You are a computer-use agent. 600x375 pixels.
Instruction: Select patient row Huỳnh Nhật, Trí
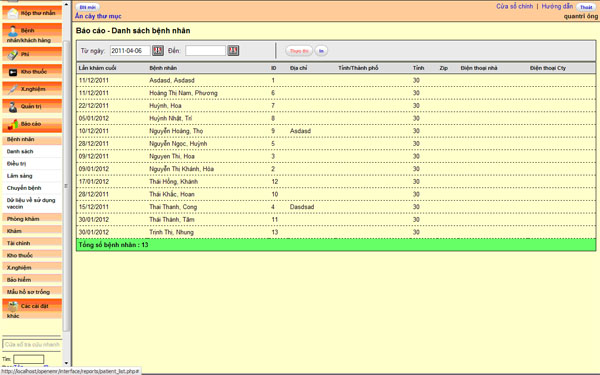click(x=336, y=118)
